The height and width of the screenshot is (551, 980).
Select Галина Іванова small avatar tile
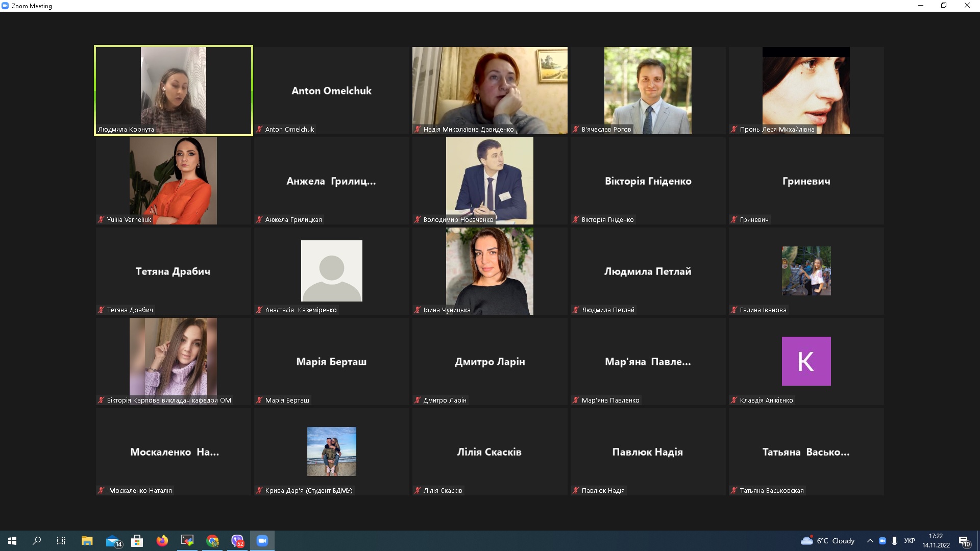(806, 271)
